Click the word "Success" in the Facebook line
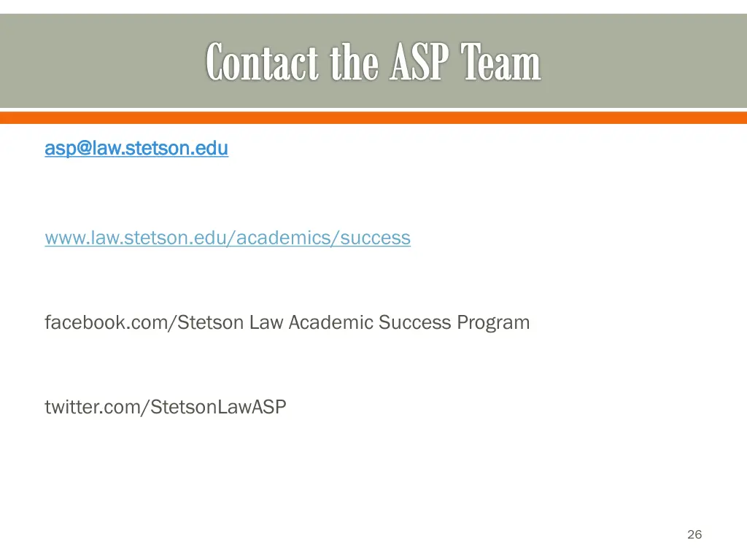The image size is (747, 560). click(414, 322)
